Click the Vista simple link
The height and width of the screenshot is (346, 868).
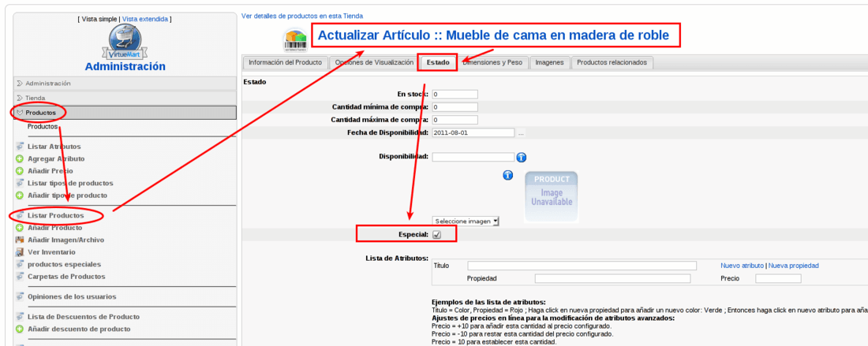point(99,19)
